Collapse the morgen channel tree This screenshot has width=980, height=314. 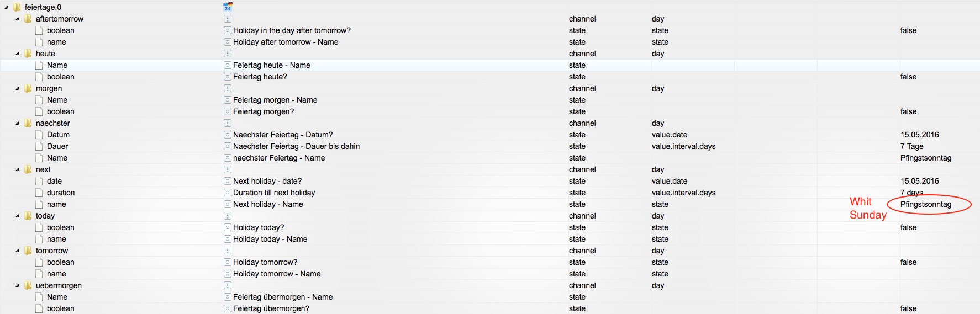[x=17, y=88]
